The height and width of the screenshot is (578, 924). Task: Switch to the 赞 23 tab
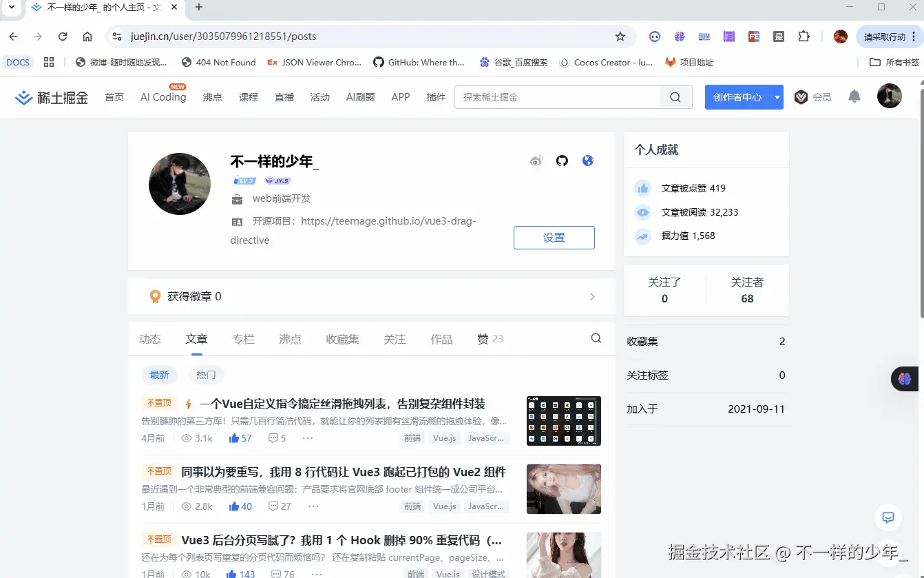490,339
